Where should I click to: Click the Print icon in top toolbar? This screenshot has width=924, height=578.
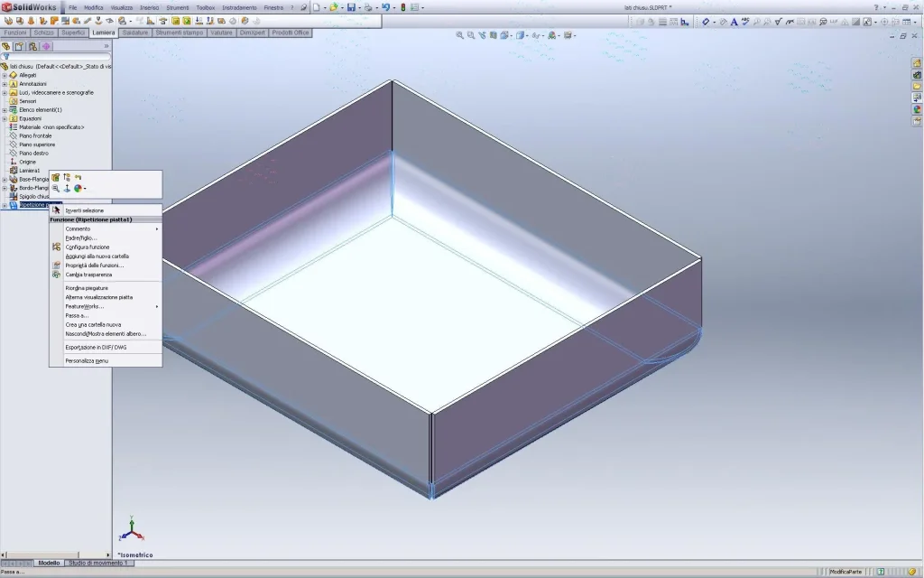(368, 7)
